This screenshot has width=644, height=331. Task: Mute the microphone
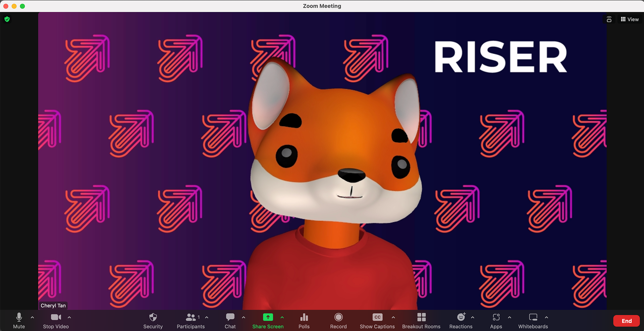[19, 321]
